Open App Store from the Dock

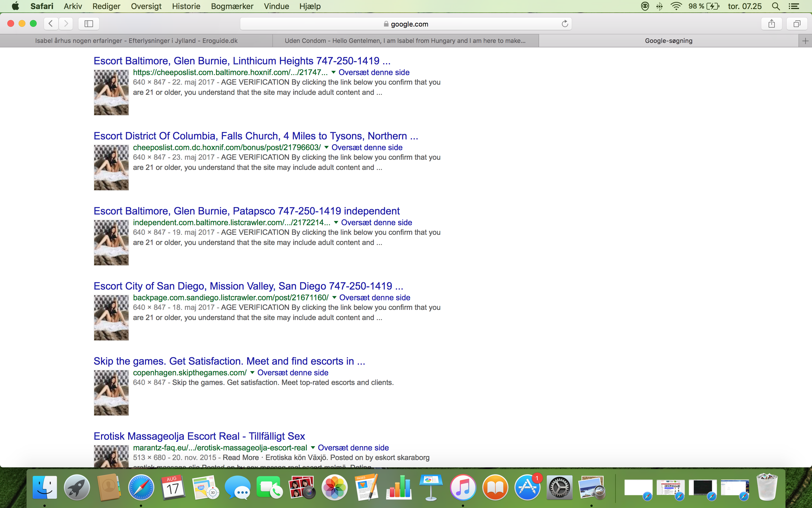coord(528,487)
